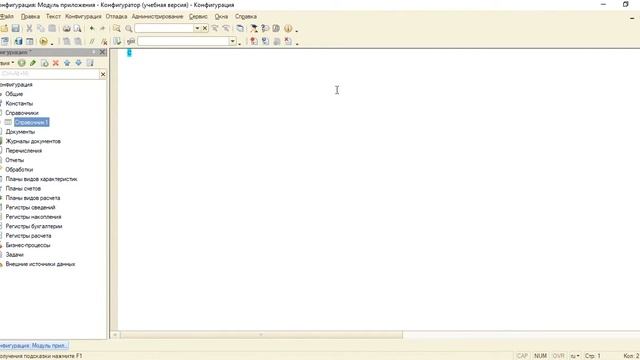Screen dimensions: 640x360
Task: Clear the tree search field with its X
Action: [x=103, y=74]
